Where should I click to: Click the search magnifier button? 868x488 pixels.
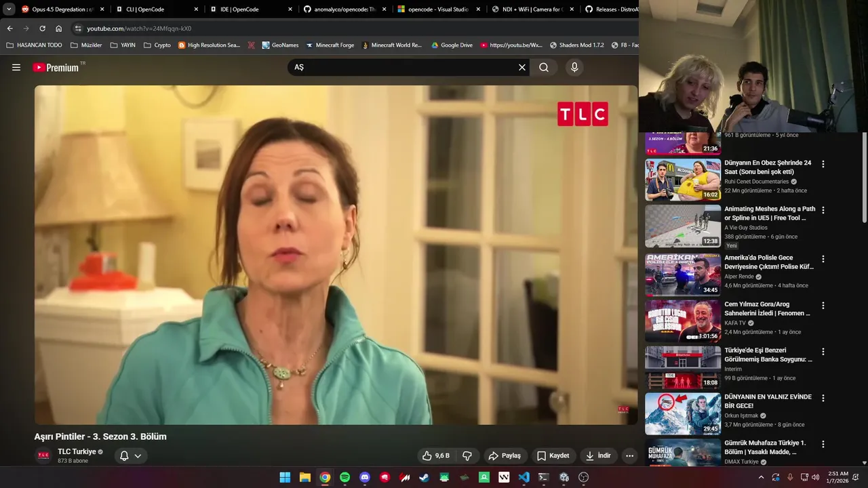[x=544, y=67]
